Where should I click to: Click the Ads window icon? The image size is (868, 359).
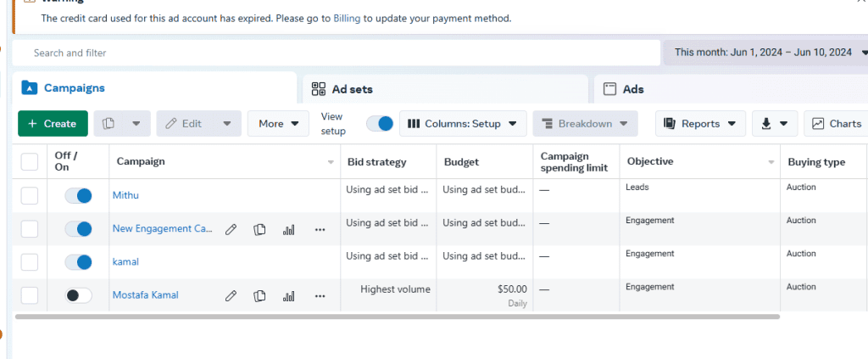609,89
